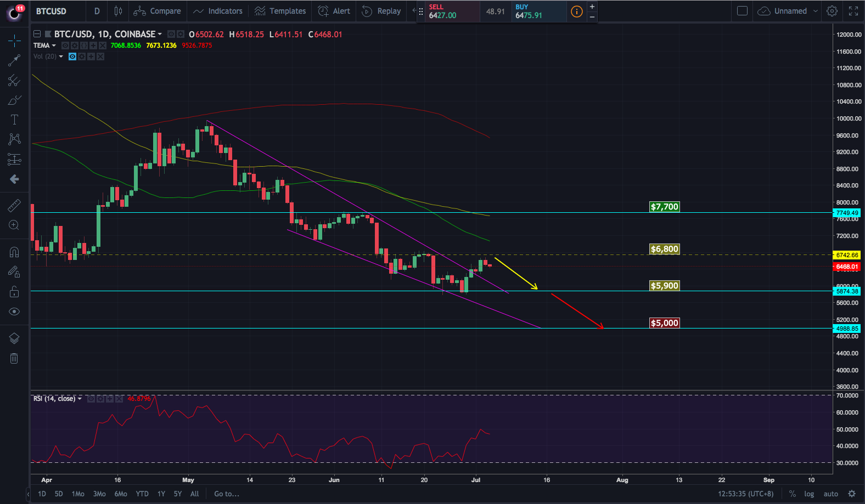Screen dimensions: 865x504
Task: Remove drawings with the trash icon
Action: tap(14, 359)
